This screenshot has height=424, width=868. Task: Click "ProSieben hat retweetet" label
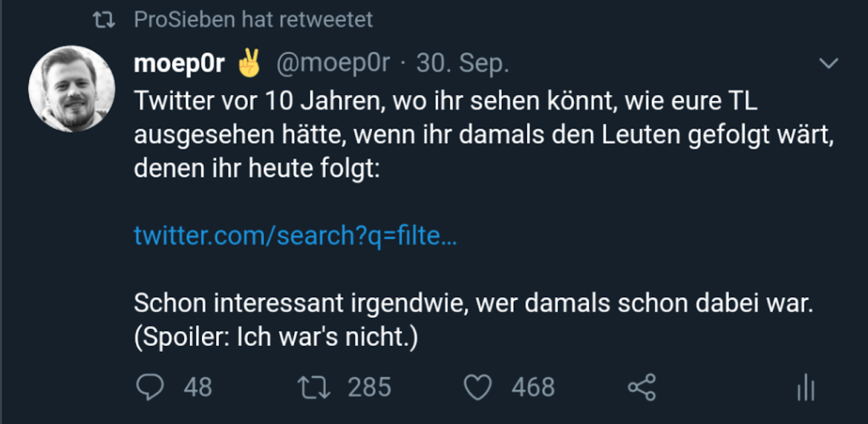253,20
